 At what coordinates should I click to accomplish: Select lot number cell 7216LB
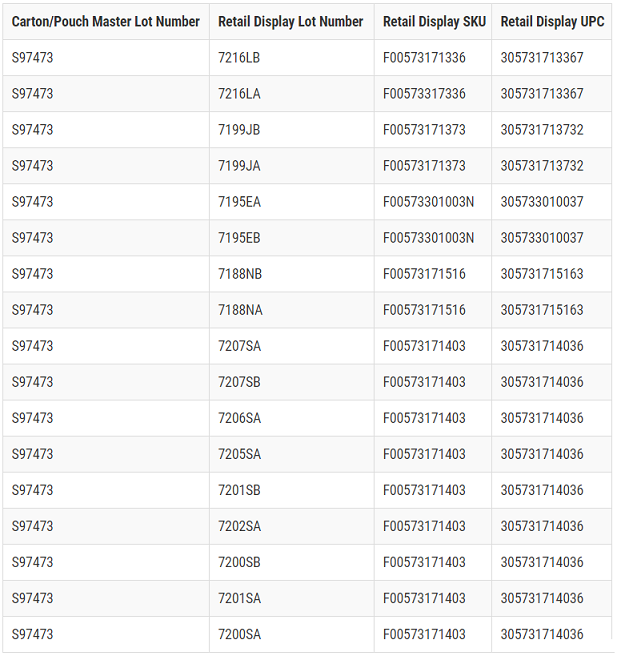click(239, 58)
